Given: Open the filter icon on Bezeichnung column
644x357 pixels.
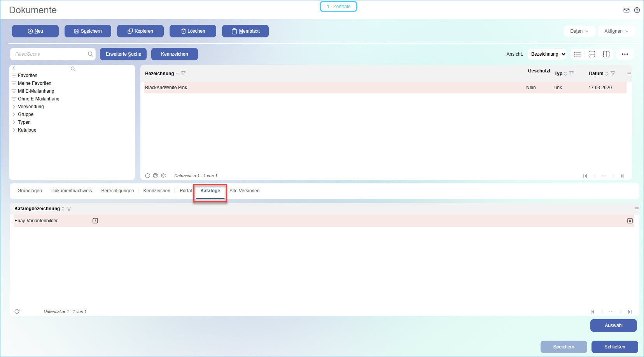Looking at the screenshot, I should tap(184, 73).
